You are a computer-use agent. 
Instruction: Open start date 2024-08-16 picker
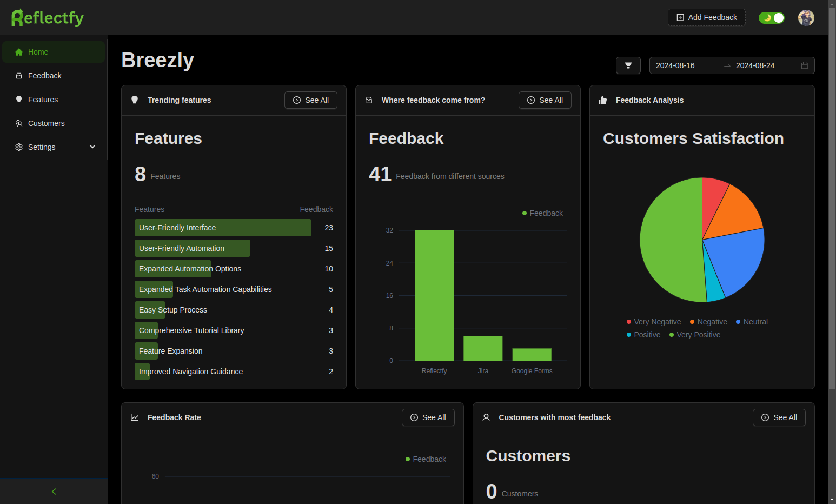(675, 65)
